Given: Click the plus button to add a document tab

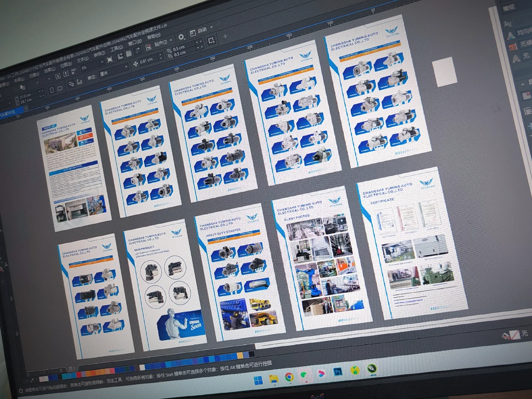Looking at the screenshot, I should pos(26,108).
